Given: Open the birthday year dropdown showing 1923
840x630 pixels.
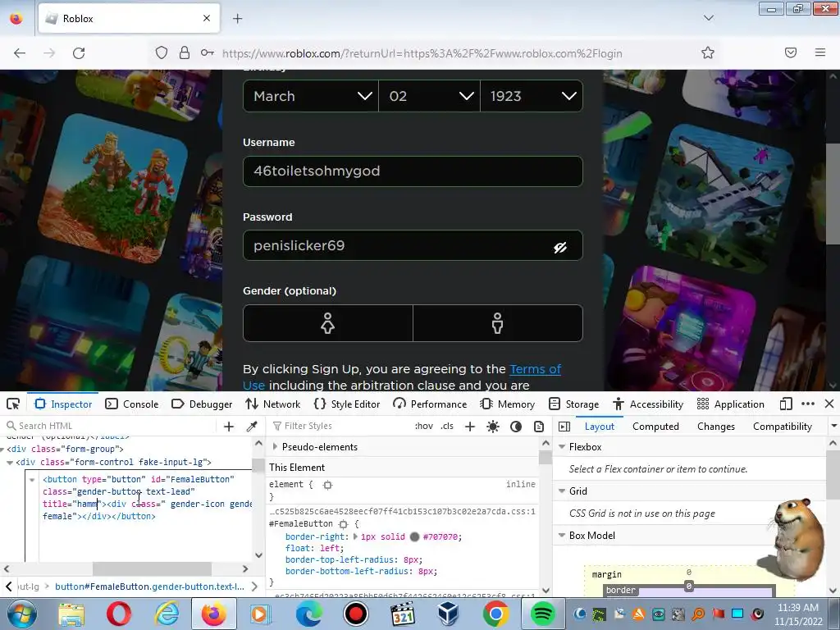Looking at the screenshot, I should pyautogui.click(x=532, y=96).
